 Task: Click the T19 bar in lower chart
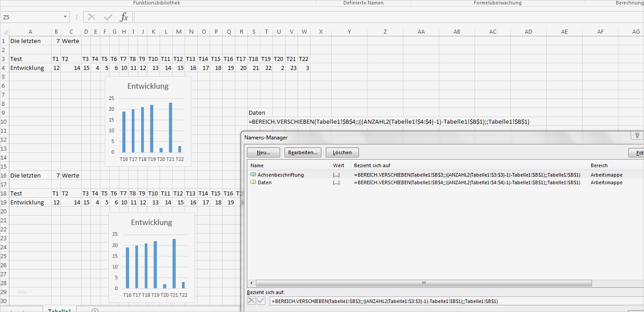pyautogui.click(x=155, y=265)
